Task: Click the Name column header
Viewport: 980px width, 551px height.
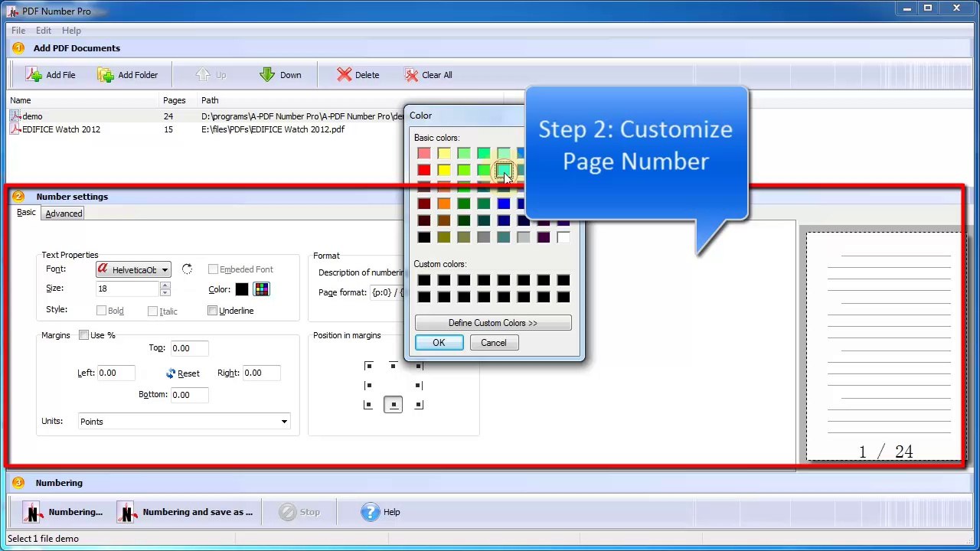Action: 83,100
